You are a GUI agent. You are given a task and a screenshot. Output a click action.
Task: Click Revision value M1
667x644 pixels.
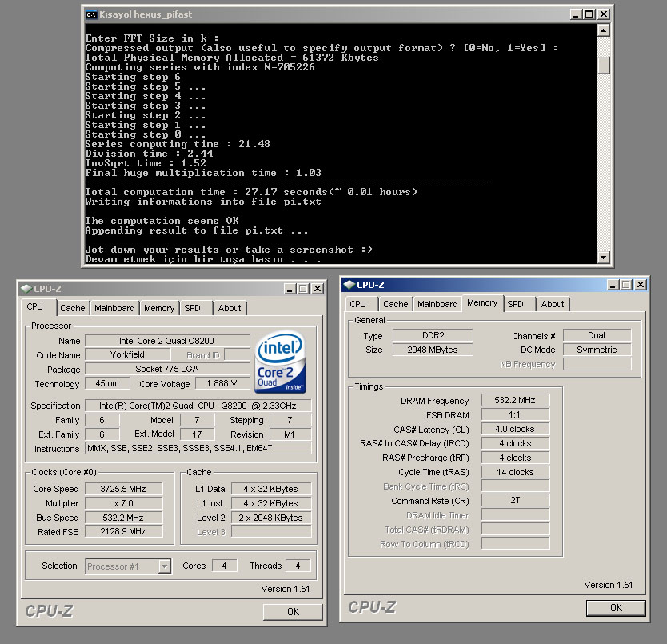click(290, 434)
